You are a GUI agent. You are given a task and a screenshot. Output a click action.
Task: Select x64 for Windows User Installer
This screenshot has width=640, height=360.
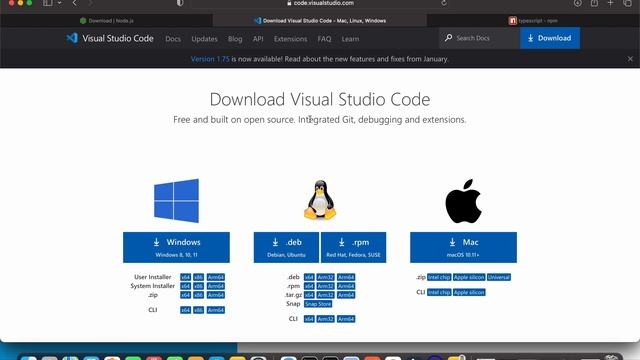[185, 277]
